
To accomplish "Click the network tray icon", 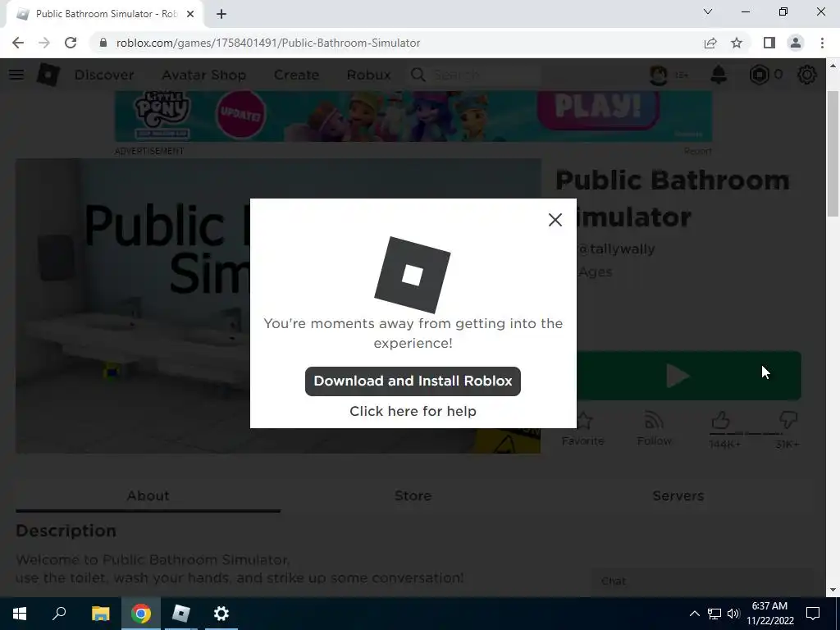I will click(714, 614).
